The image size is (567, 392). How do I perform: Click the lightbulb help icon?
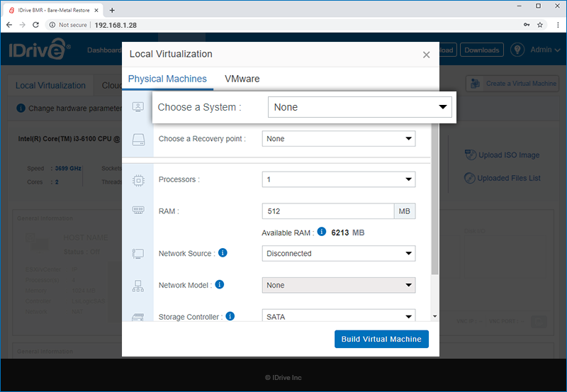(517, 50)
